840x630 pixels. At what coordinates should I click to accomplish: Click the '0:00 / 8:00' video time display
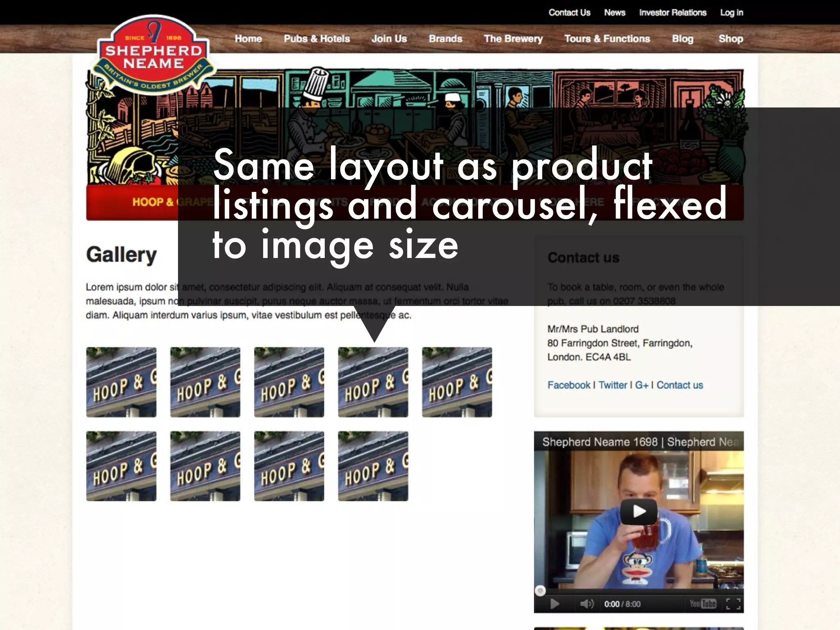622,604
